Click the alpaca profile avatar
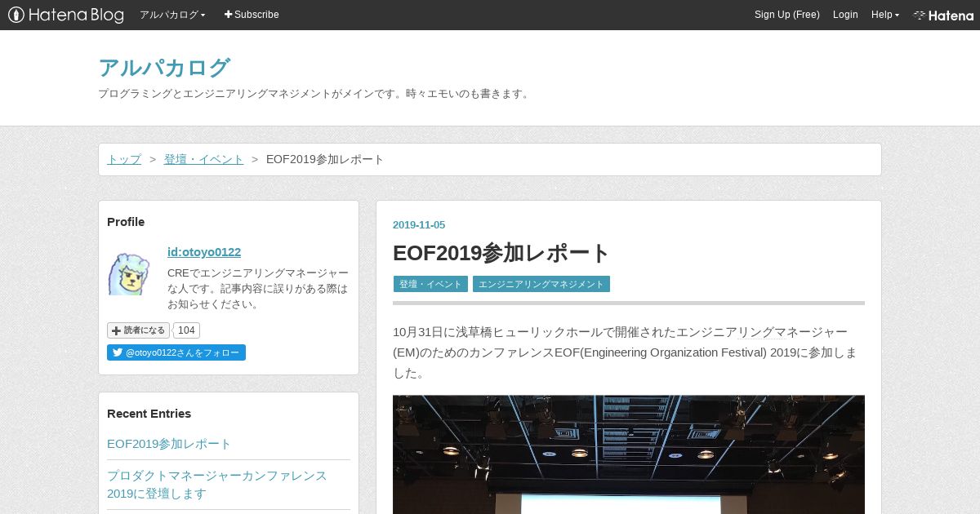 point(129,273)
